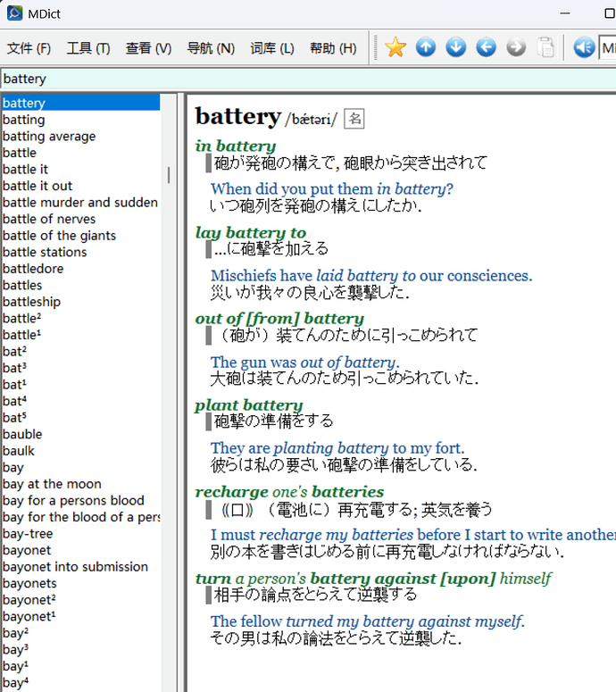
Task: Click the favorites star icon
Action: [395, 47]
